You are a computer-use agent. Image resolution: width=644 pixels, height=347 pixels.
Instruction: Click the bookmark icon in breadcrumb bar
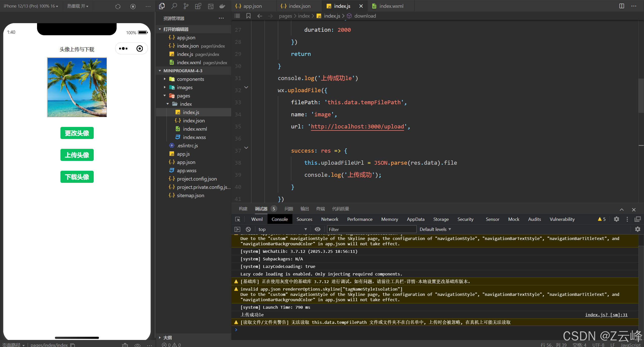[x=248, y=16]
